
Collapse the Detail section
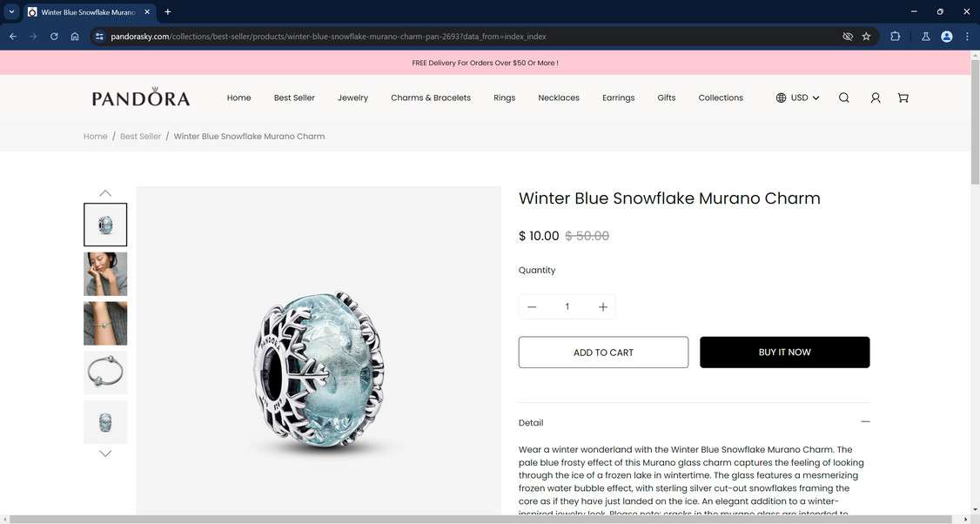pyautogui.click(x=866, y=422)
